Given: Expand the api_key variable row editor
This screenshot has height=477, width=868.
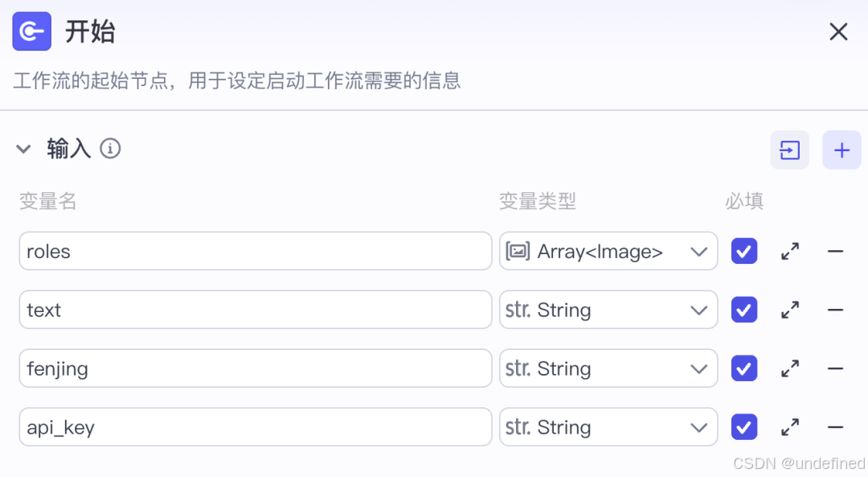Looking at the screenshot, I should 790,428.
